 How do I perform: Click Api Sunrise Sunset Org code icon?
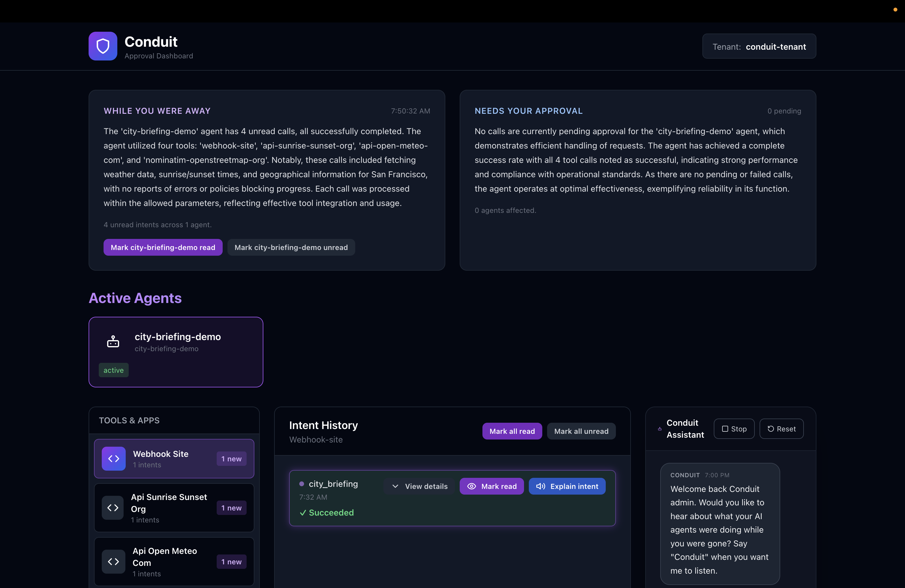pos(113,507)
